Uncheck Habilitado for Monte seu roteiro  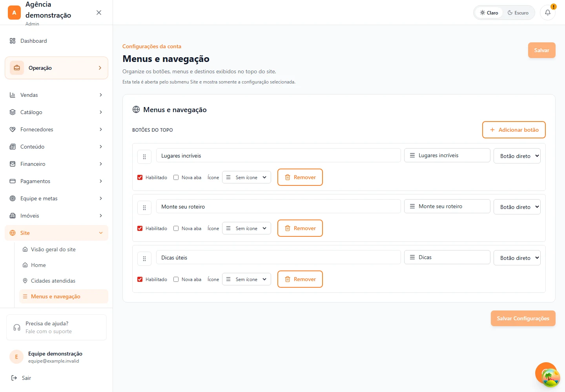[x=140, y=228]
